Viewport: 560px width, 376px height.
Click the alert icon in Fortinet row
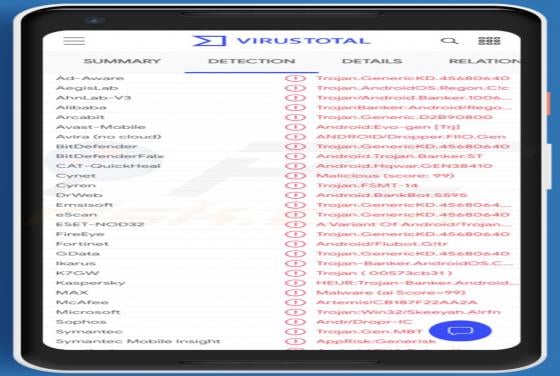pyautogui.click(x=295, y=244)
